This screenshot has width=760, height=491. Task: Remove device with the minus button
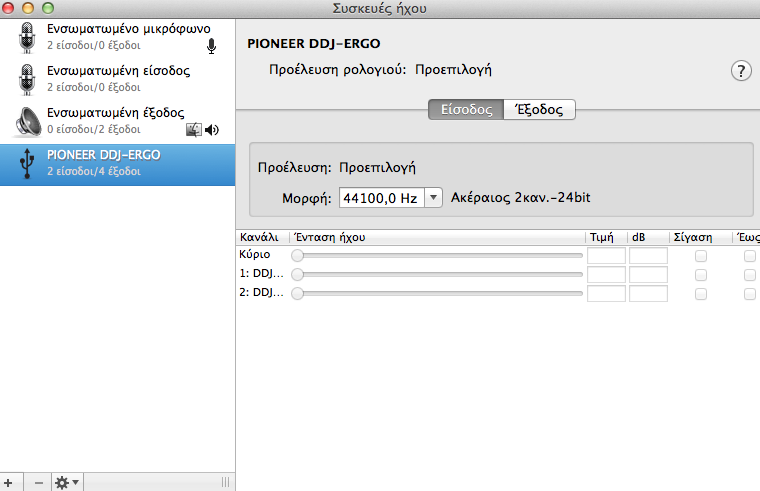(39, 483)
